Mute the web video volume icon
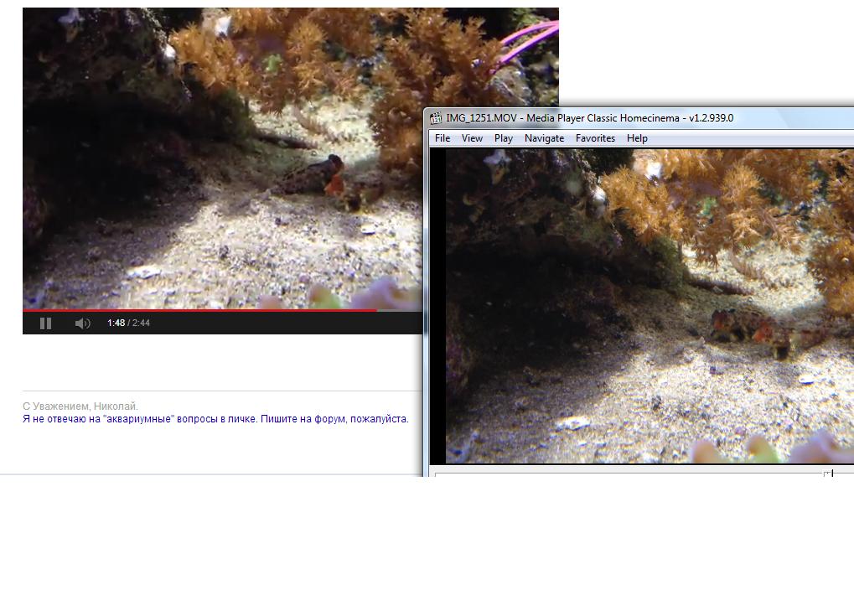This screenshot has height=616, width=854. [x=82, y=324]
